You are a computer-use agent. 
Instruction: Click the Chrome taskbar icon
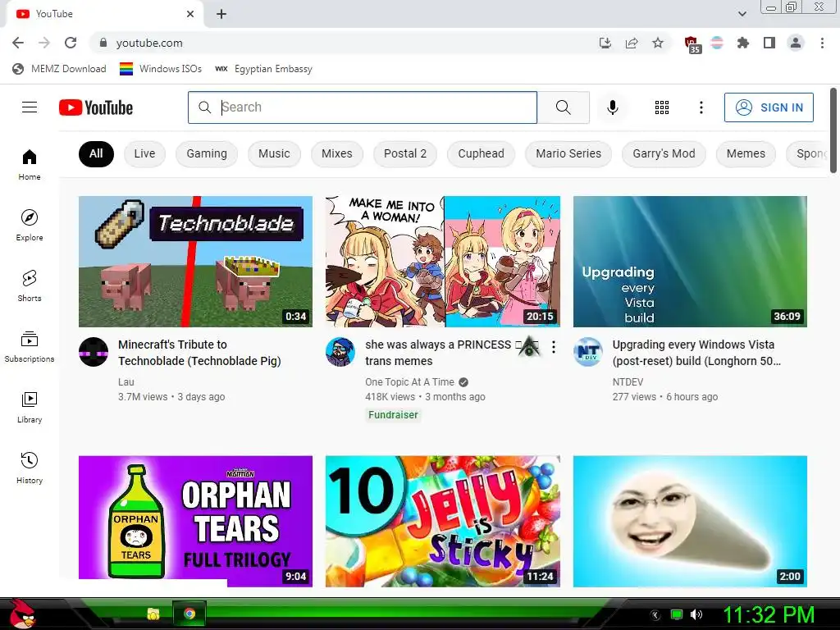[x=189, y=614]
